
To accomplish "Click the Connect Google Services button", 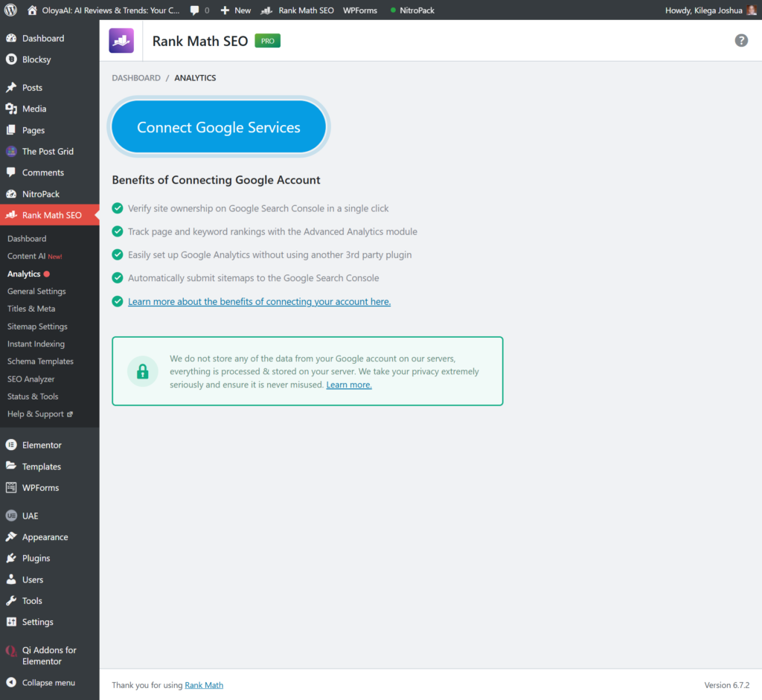I will [x=219, y=126].
